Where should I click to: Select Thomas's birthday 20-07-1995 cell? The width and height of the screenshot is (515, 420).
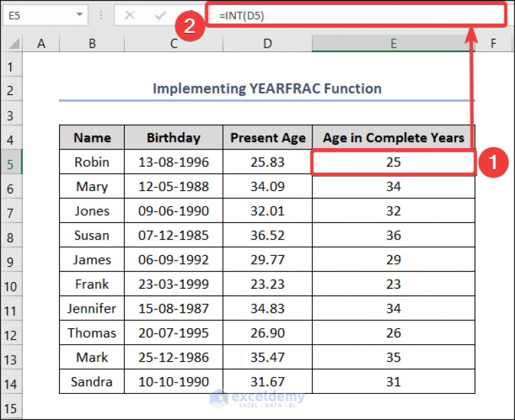pos(174,333)
